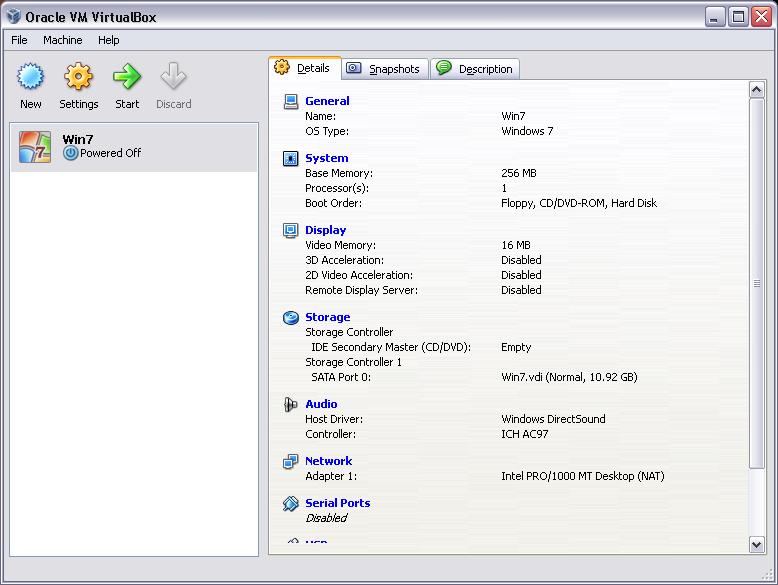Image resolution: width=778 pixels, height=585 pixels.
Task: Click the 'Powered Off' status text
Action: 110,153
